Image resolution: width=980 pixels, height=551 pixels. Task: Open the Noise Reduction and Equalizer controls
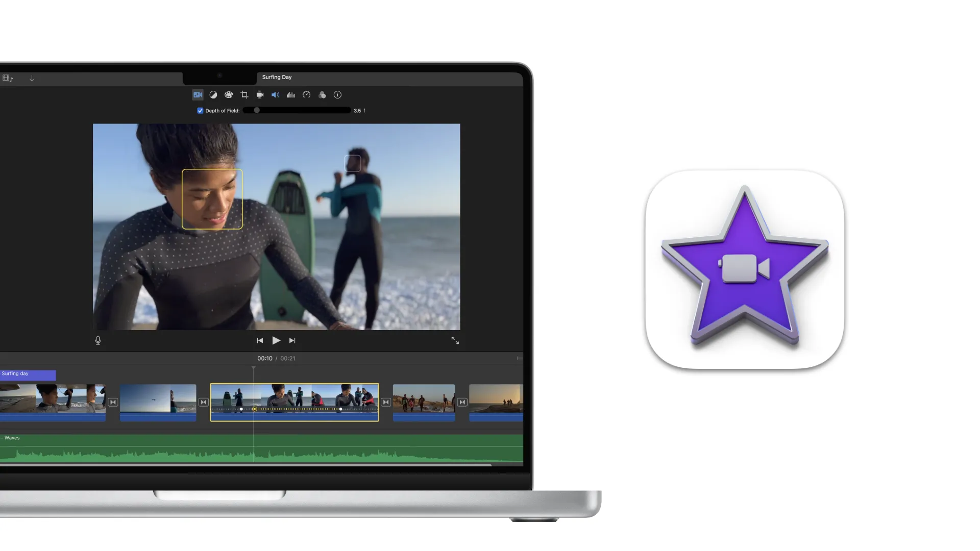[291, 95]
